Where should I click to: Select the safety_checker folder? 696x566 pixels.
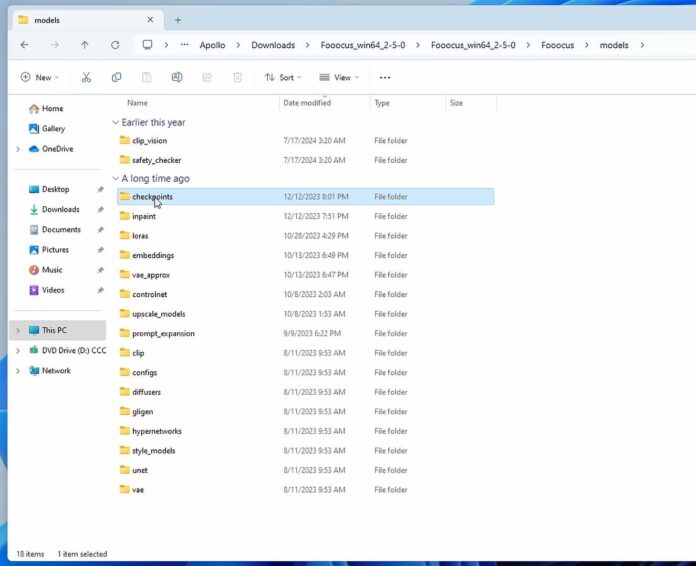tap(305, 160)
